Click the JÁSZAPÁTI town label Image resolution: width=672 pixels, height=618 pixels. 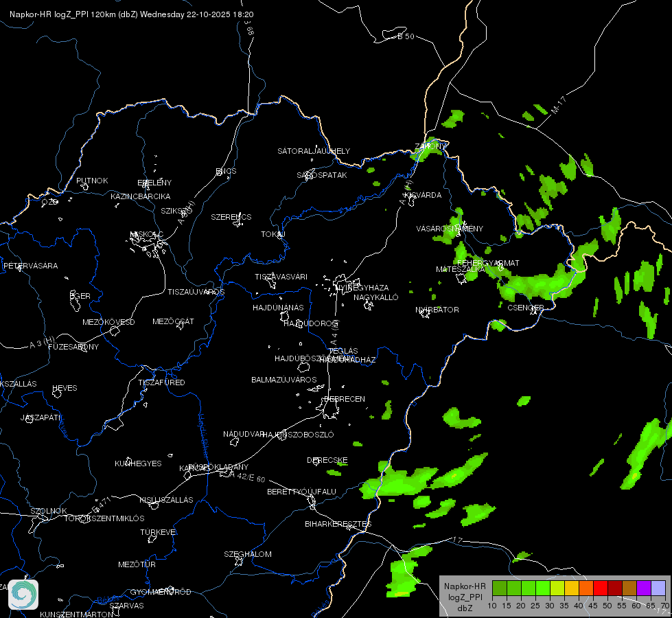coord(40,417)
